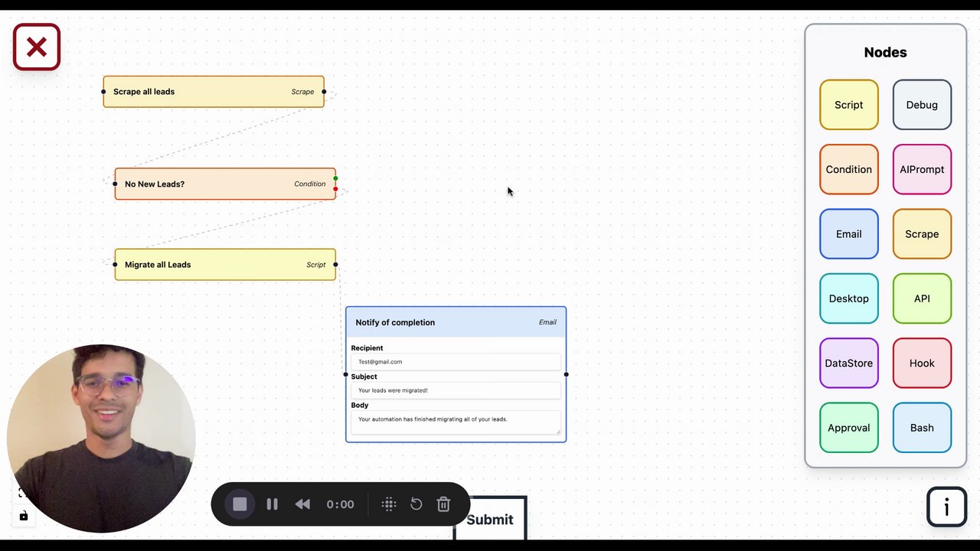Select the Scrape all leads node
The height and width of the screenshot is (551, 980).
[x=214, y=92]
